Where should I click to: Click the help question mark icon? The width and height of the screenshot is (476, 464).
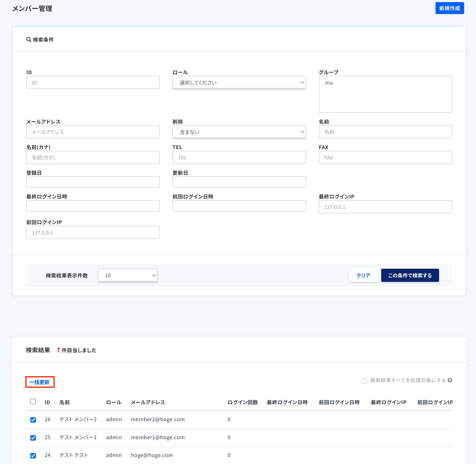[x=450, y=380]
